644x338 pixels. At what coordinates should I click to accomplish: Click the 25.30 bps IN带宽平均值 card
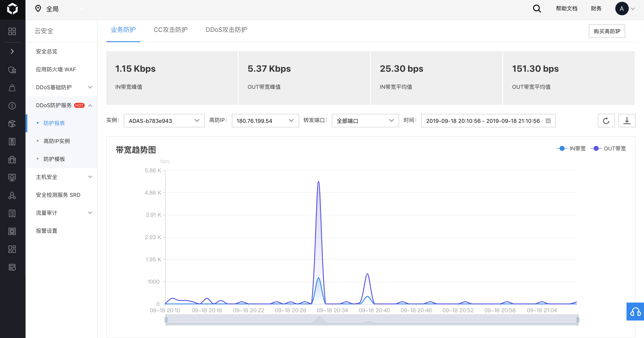pos(436,78)
